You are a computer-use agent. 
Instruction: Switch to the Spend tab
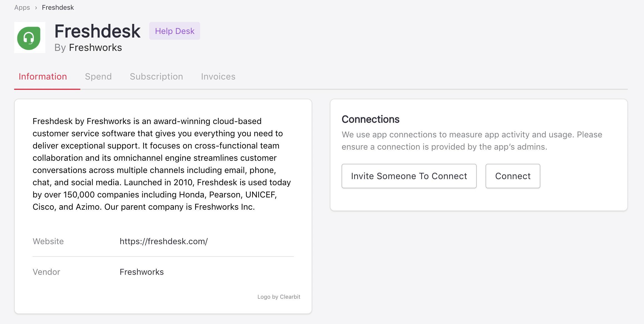98,76
